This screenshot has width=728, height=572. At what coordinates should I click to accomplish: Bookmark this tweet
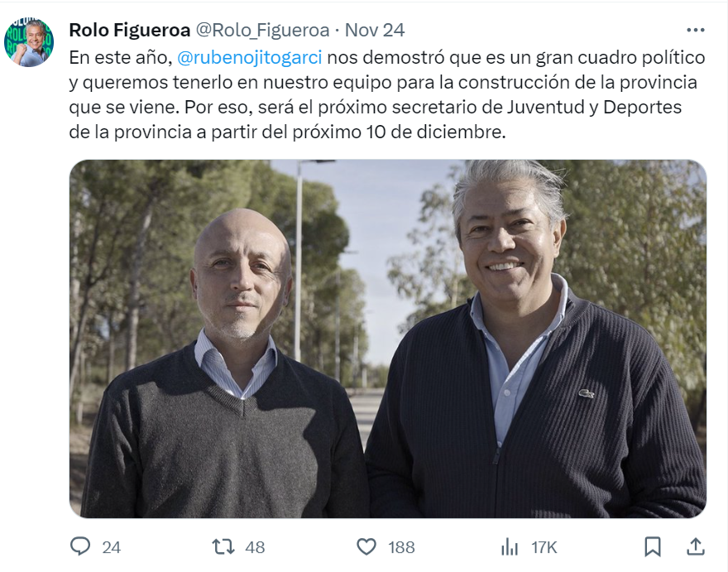coord(653,547)
